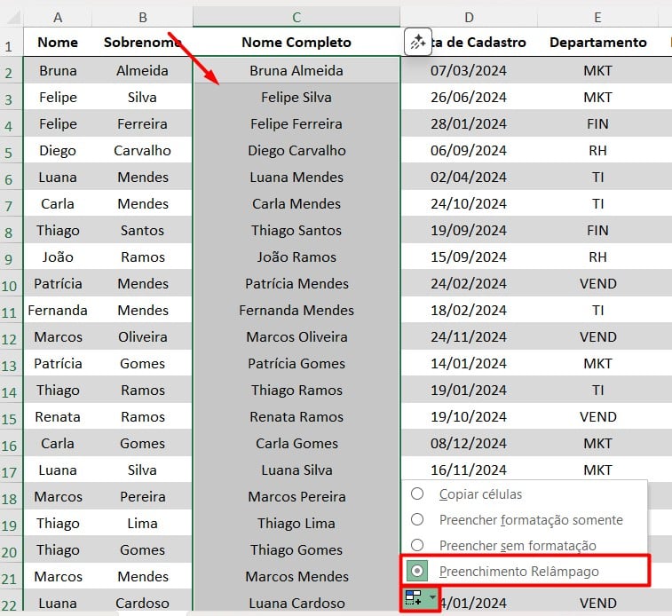Viewport: 672px width, 616px height.
Task: Select cell containing Bruna Almeida
Action: click(296, 71)
